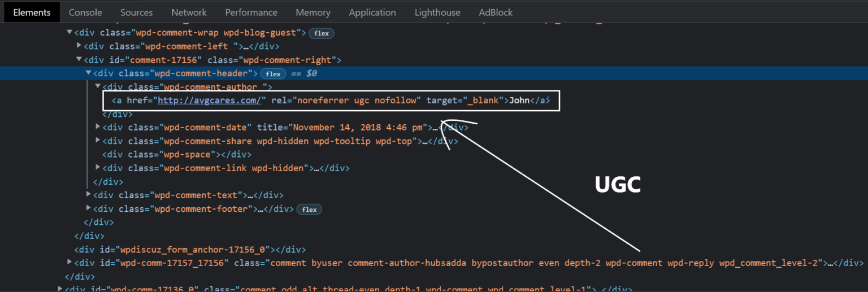The image size is (868, 292).
Task: Click flex badge beside wpd-comment-footer
Action: (309, 210)
